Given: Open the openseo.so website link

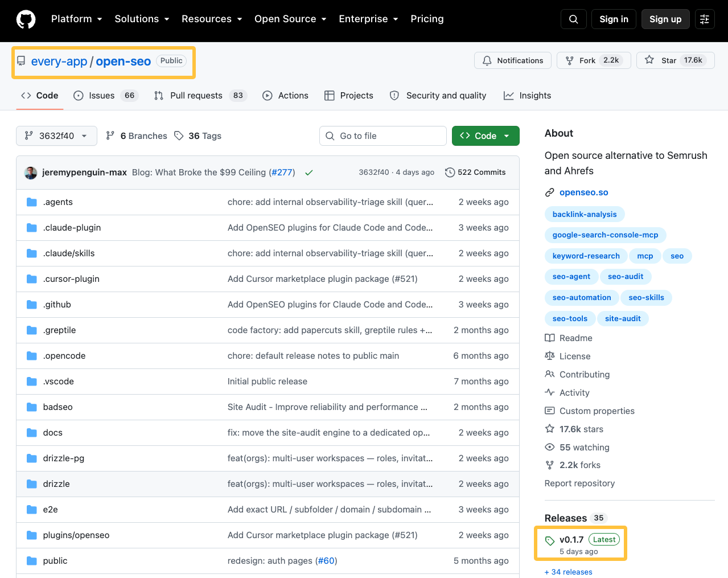Looking at the screenshot, I should point(584,192).
